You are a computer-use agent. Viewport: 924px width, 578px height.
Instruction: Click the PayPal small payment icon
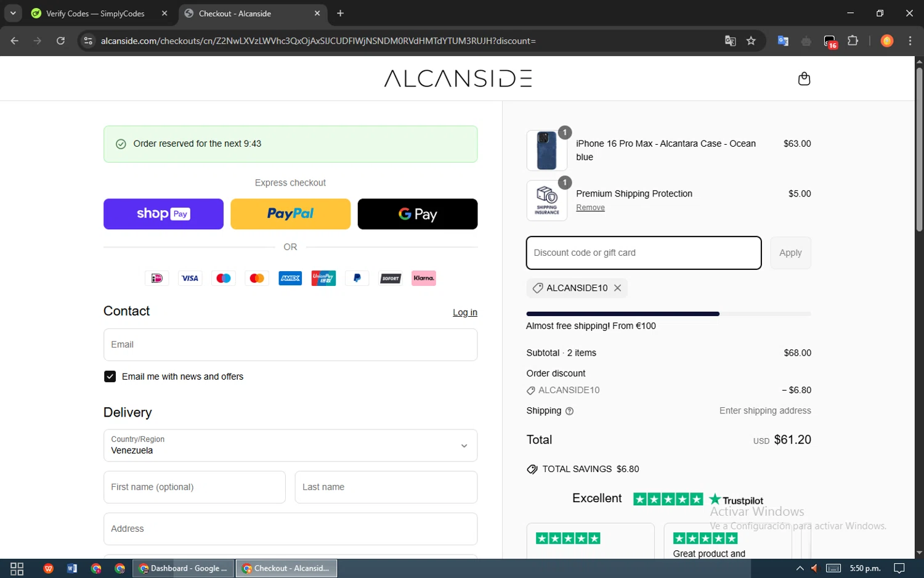(357, 279)
